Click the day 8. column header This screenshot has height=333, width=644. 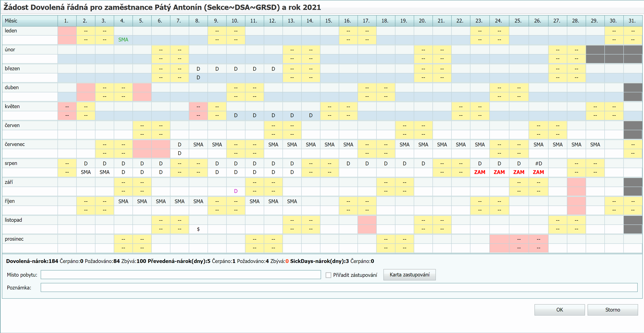198,21
